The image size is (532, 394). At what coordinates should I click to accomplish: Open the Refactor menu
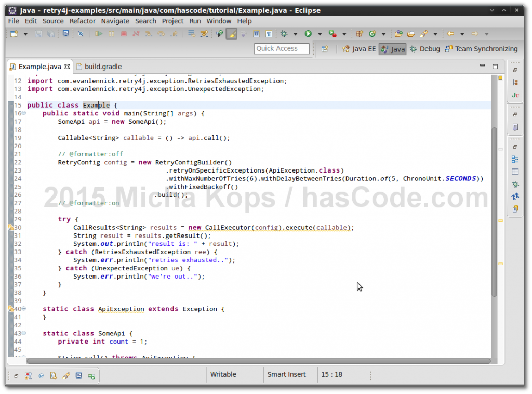[x=83, y=21]
